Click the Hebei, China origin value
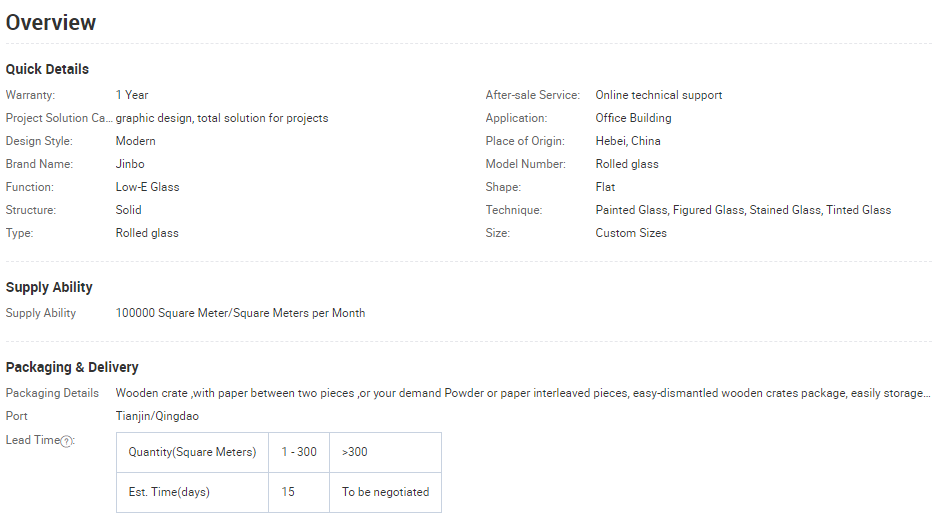Viewport: 946px width, 524px height. point(628,141)
